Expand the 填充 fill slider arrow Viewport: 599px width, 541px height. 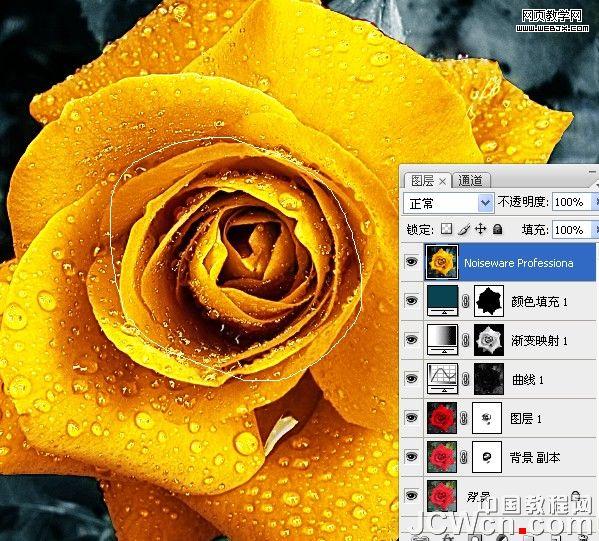595,230
